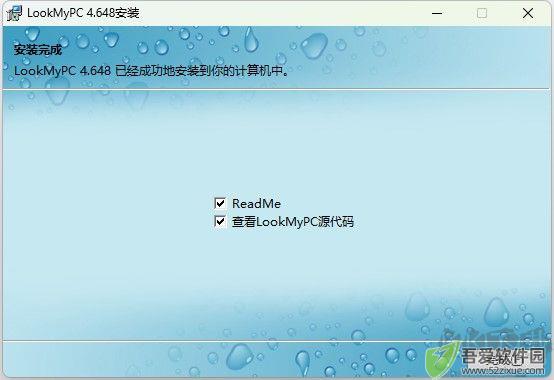Image resolution: width=554 pixels, height=380 pixels.
Task: Uncheck the 查看LookMyPC源代码 checkbox
Action: (x=220, y=222)
